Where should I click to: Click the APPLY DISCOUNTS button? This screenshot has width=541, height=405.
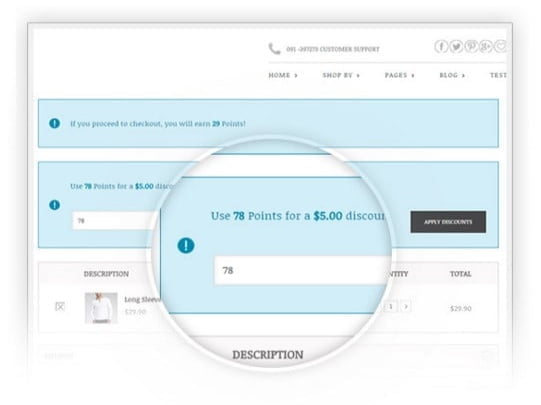coord(448,222)
